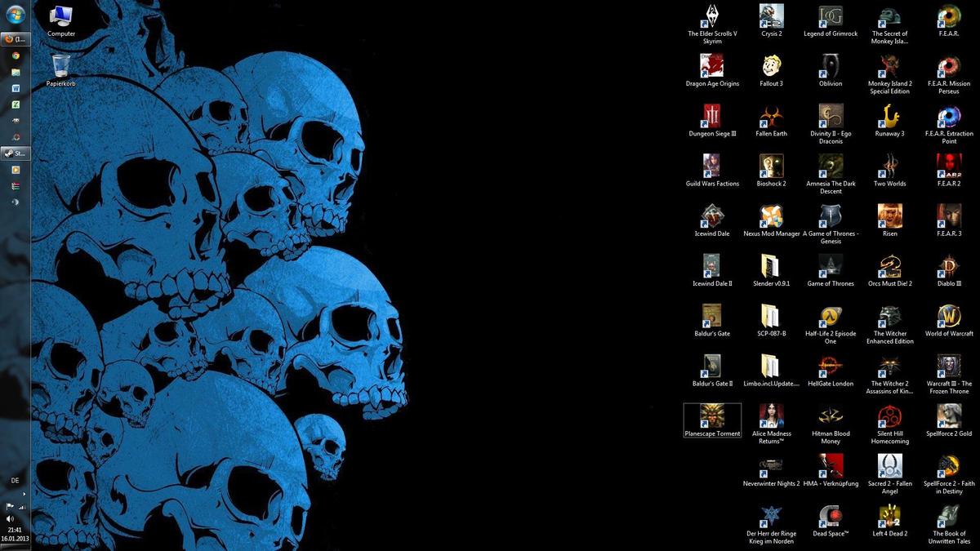980x551 pixels.
Task: Select the Planescape Torment icon
Action: click(x=712, y=420)
